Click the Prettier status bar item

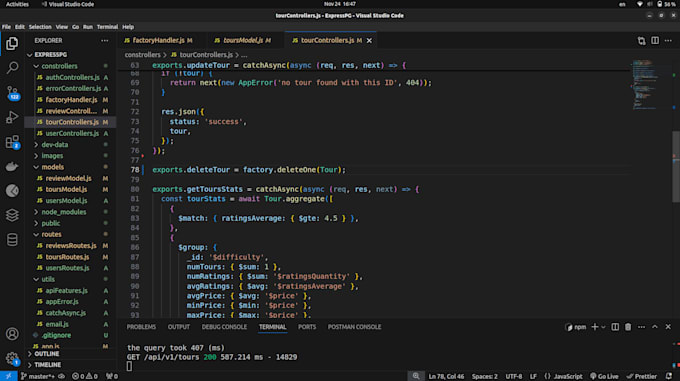point(641,376)
